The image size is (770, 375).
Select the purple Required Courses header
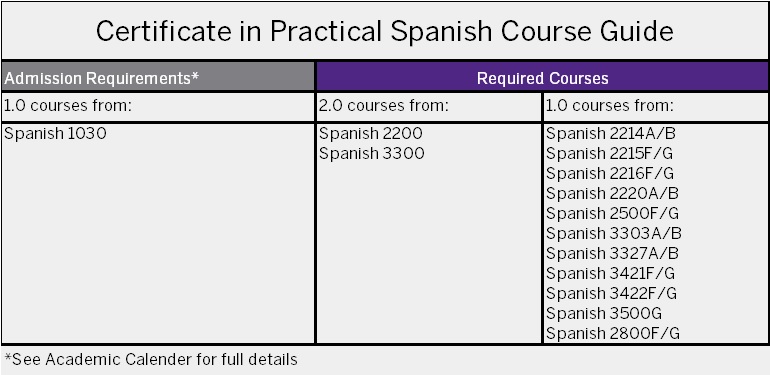coord(542,77)
